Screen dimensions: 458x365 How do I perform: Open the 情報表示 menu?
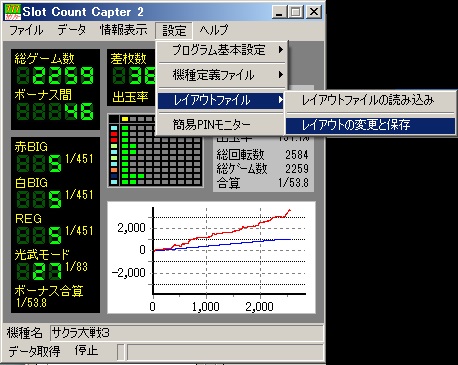(124, 30)
